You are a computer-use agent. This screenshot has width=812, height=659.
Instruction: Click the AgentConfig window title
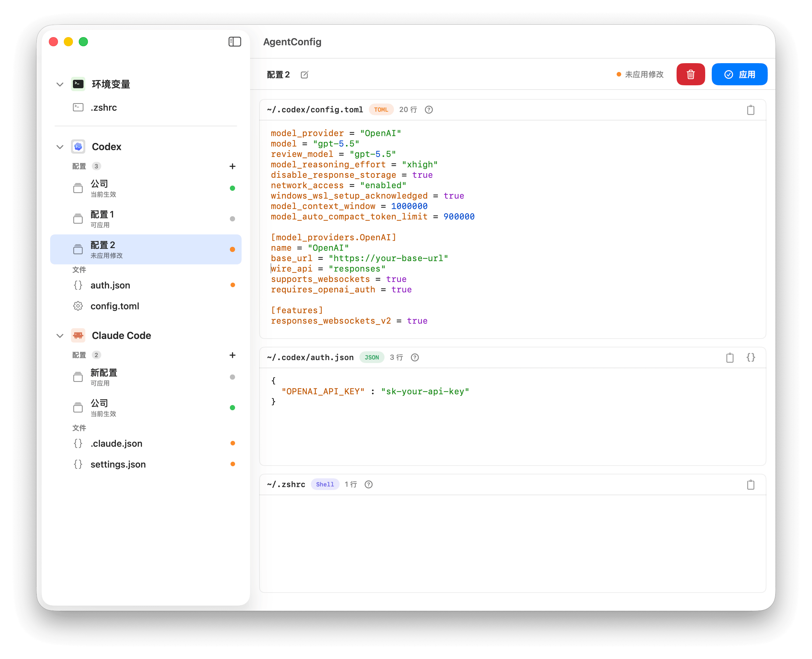point(292,42)
